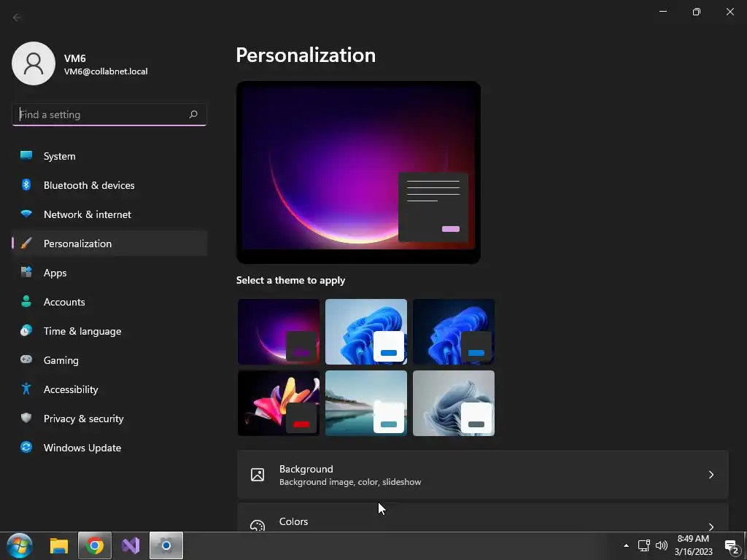Open the System settings page
This screenshot has height=560, width=747.
[x=109, y=156]
